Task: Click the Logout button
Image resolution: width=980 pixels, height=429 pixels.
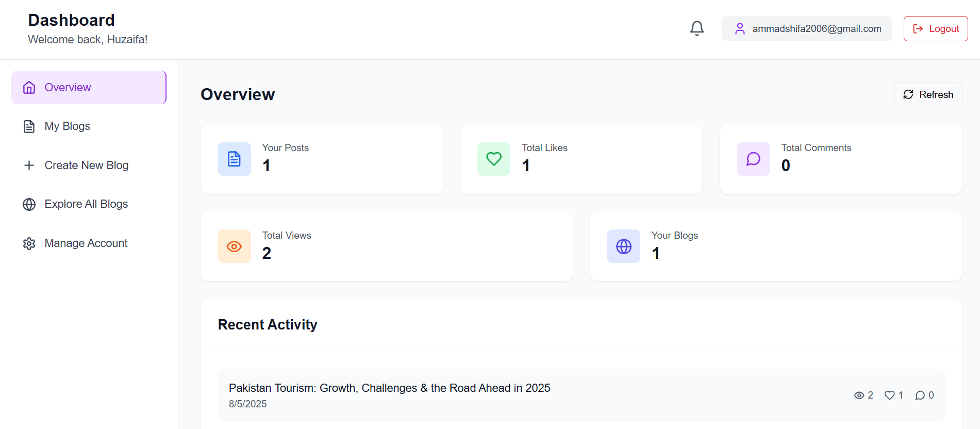Action: click(x=935, y=28)
